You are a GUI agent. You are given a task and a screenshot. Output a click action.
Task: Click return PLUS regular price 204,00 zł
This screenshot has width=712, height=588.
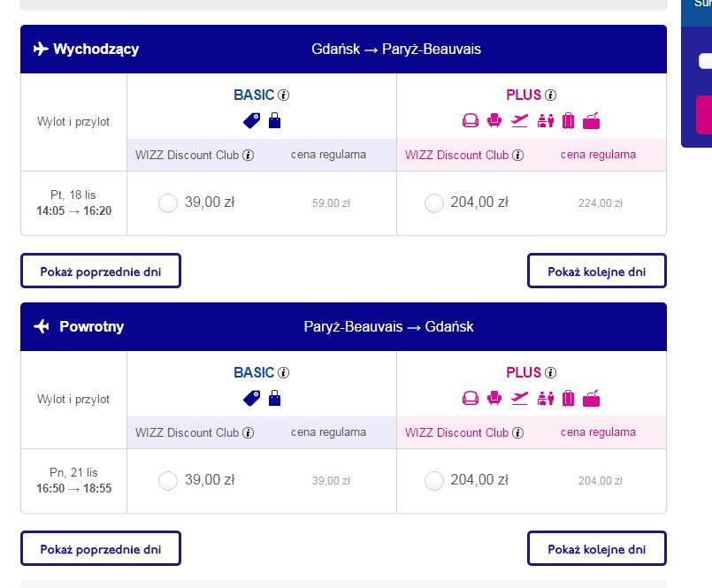(x=601, y=481)
